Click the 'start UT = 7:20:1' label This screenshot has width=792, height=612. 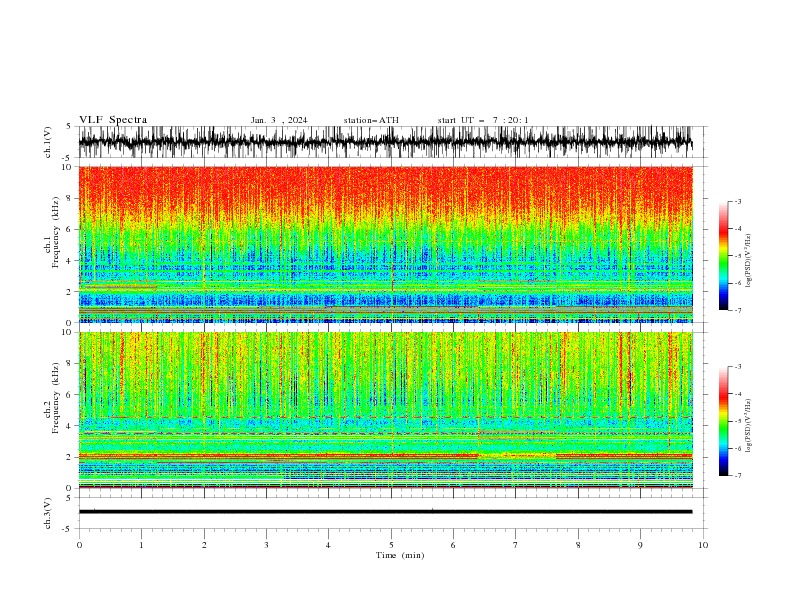pos(483,120)
